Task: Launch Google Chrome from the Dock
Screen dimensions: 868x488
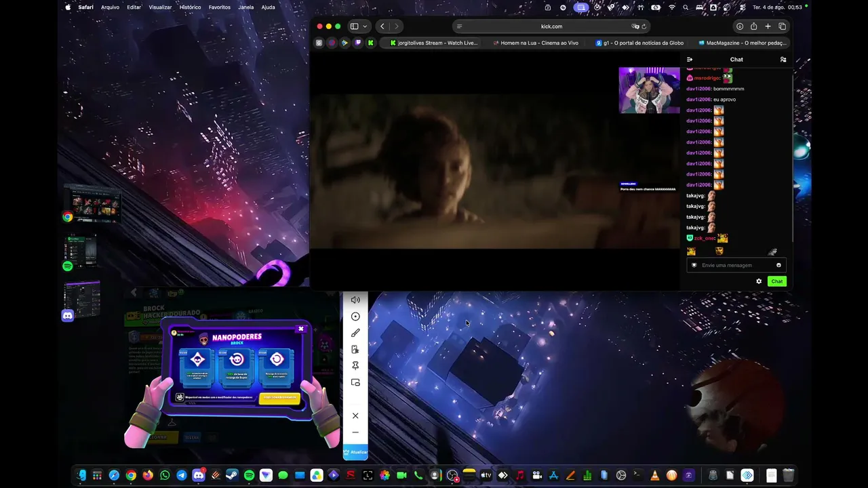Action: click(131, 475)
